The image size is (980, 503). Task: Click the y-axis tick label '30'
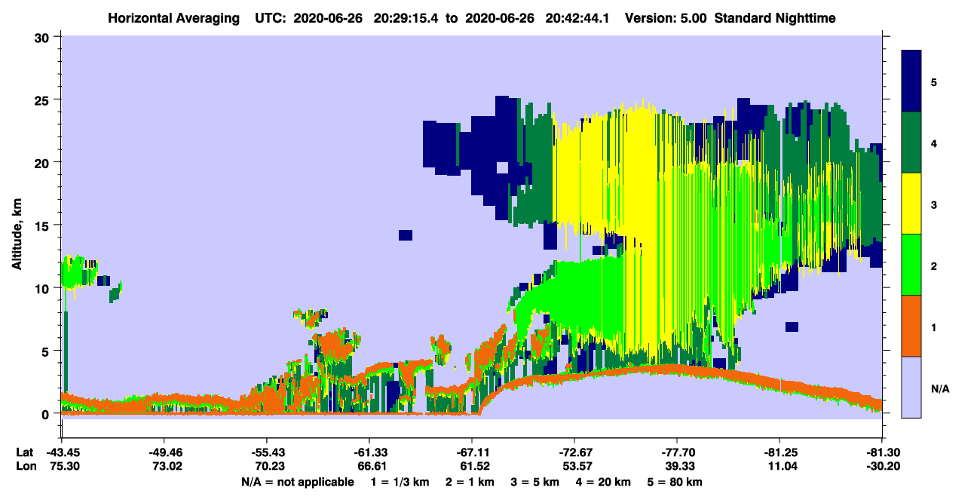click(42, 37)
